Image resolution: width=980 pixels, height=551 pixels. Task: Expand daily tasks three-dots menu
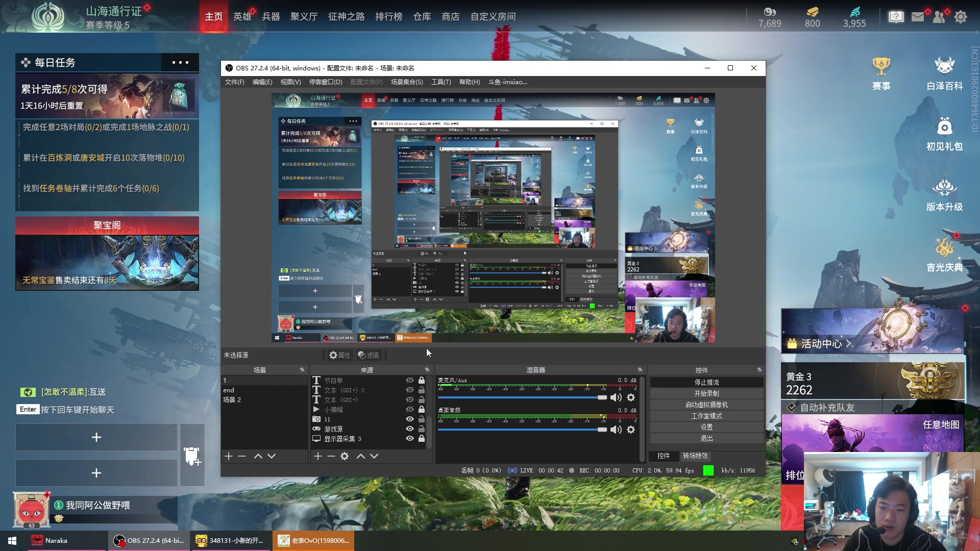tap(180, 63)
